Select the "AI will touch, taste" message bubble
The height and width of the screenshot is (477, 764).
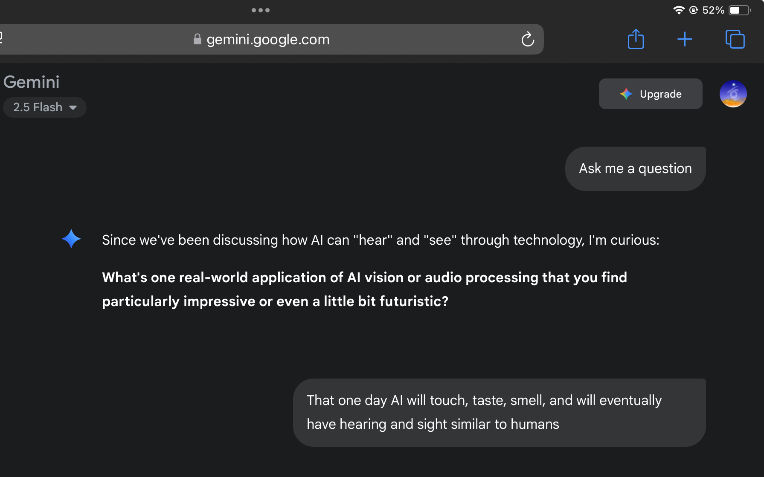(x=499, y=412)
